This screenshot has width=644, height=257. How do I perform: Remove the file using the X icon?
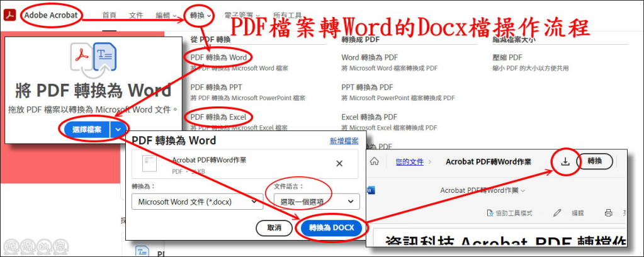coord(339,163)
